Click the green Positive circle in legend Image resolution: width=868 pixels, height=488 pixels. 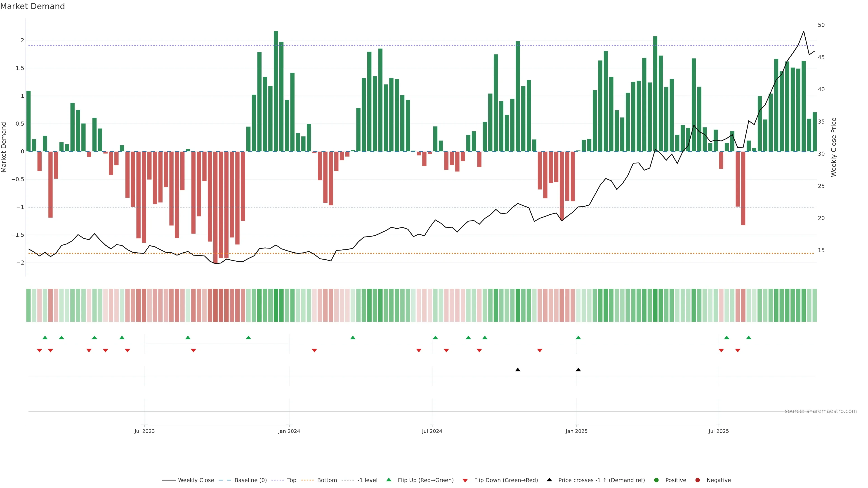656,480
